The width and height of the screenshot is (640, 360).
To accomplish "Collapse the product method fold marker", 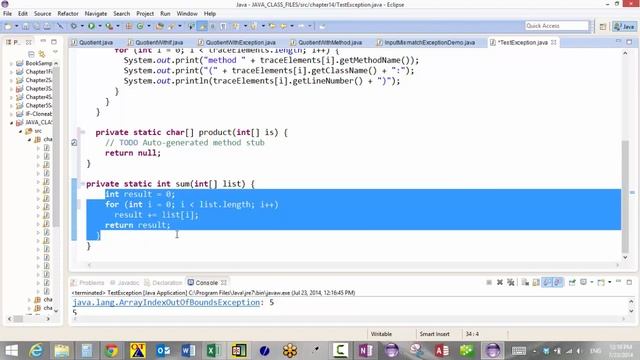I will coord(82,132).
